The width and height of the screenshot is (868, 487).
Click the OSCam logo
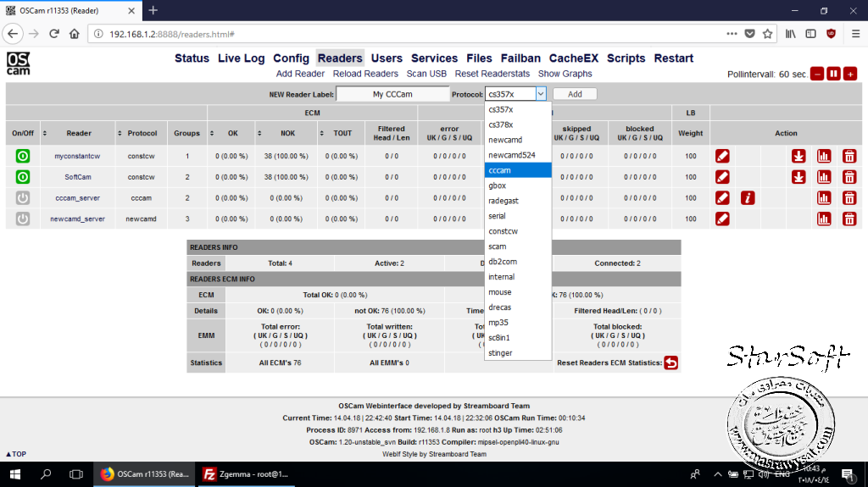point(19,64)
